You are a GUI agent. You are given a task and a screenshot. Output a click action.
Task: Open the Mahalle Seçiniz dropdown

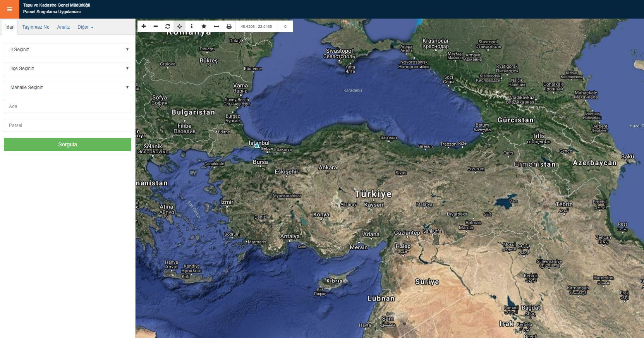coord(67,88)
